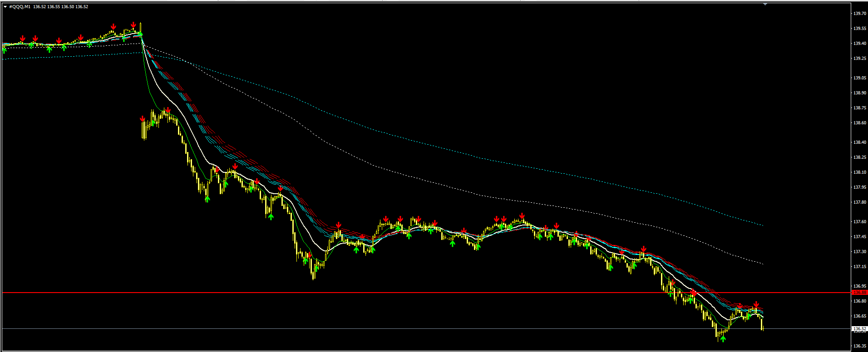Click the 138.60 price scale label
The image size is (868, 352).
859,123
